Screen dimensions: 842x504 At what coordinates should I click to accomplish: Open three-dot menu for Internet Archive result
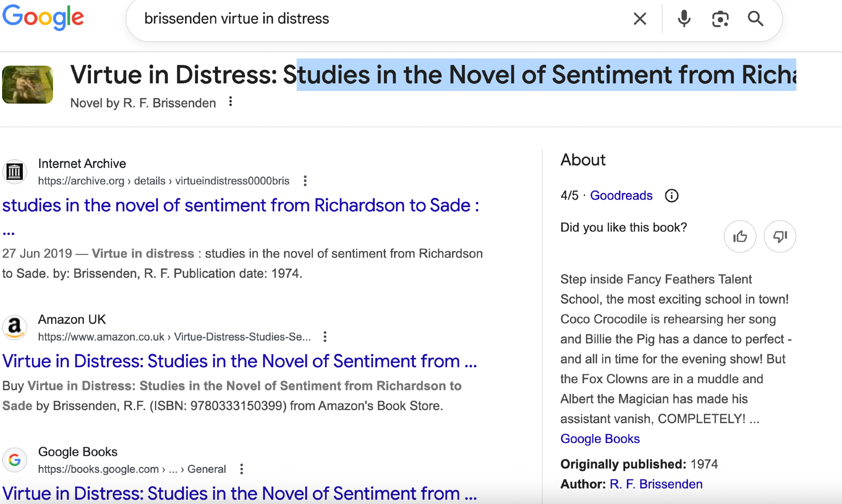(305, 181)
